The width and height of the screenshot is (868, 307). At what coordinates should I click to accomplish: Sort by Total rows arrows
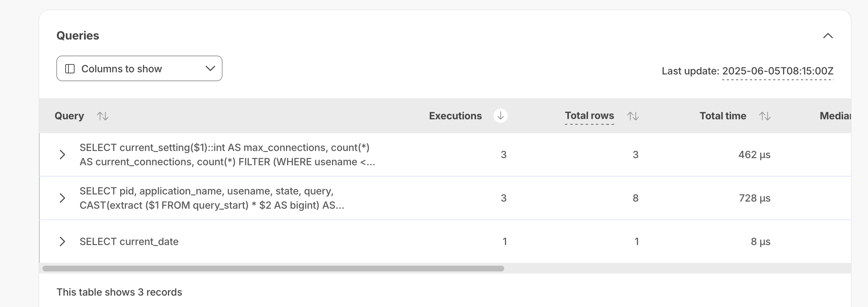pos(633,116)
